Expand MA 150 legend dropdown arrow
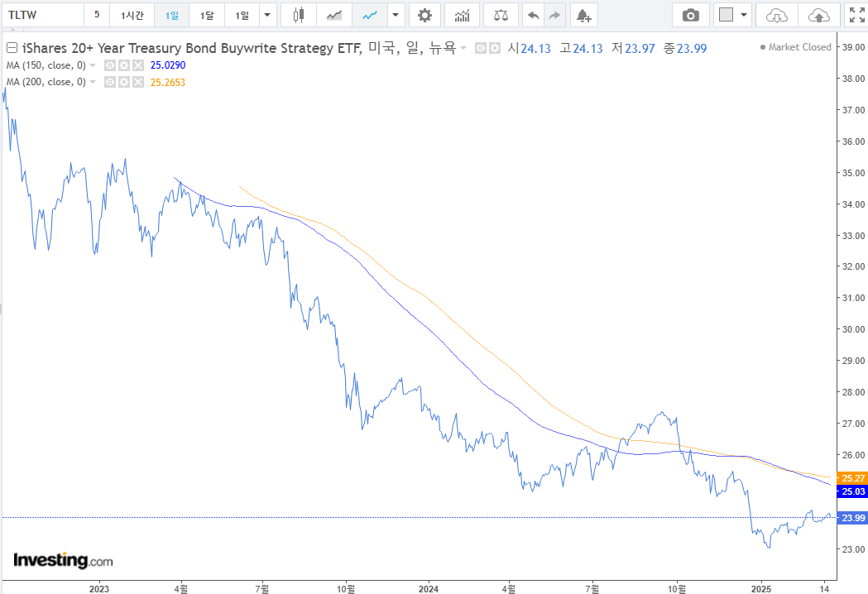The height and width of the screenshot is (594, 868). pyautogui.click(x=93, y=66)
